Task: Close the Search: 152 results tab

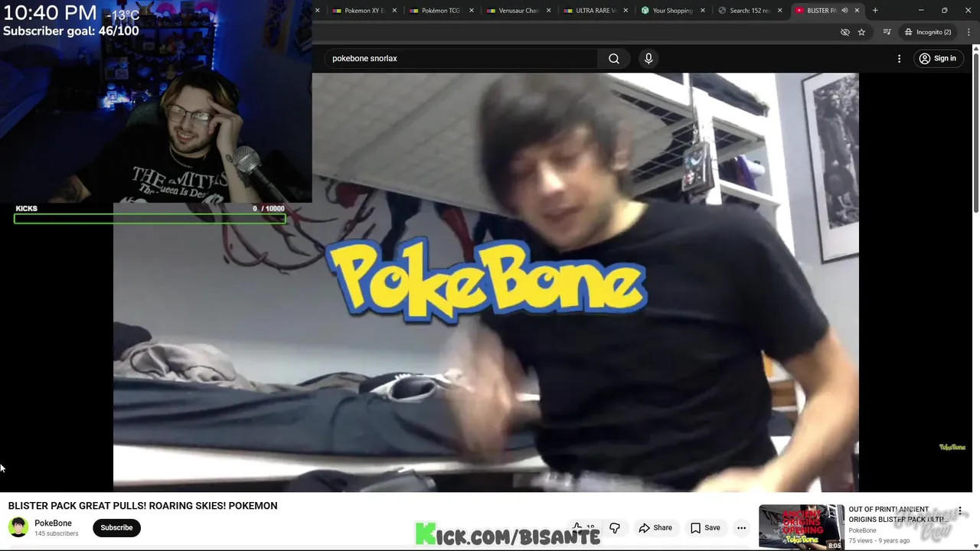Action: 779,10
